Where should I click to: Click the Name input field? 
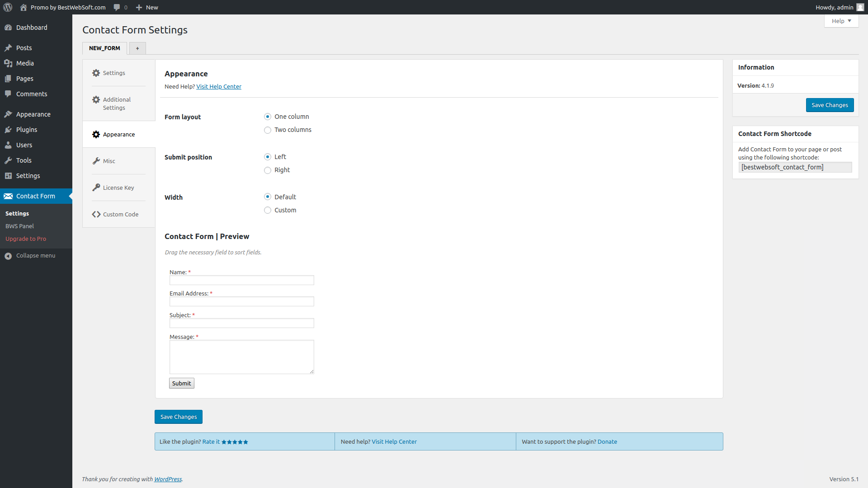(x=241, y=280)
